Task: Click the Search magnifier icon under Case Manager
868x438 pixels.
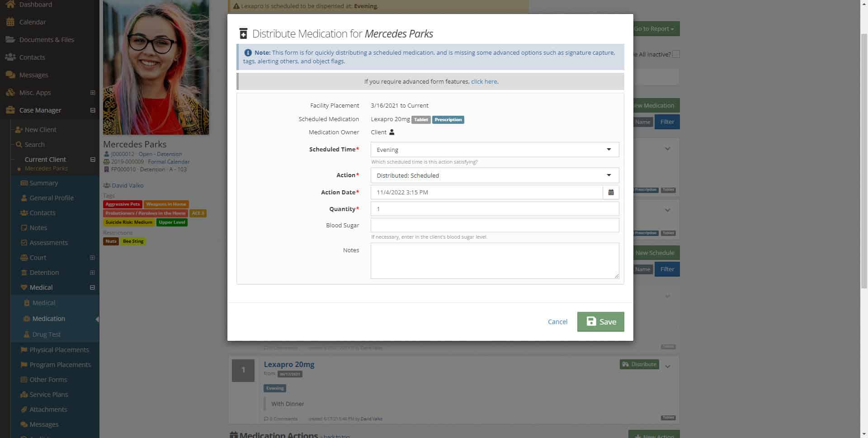Action: click(19, 145)
